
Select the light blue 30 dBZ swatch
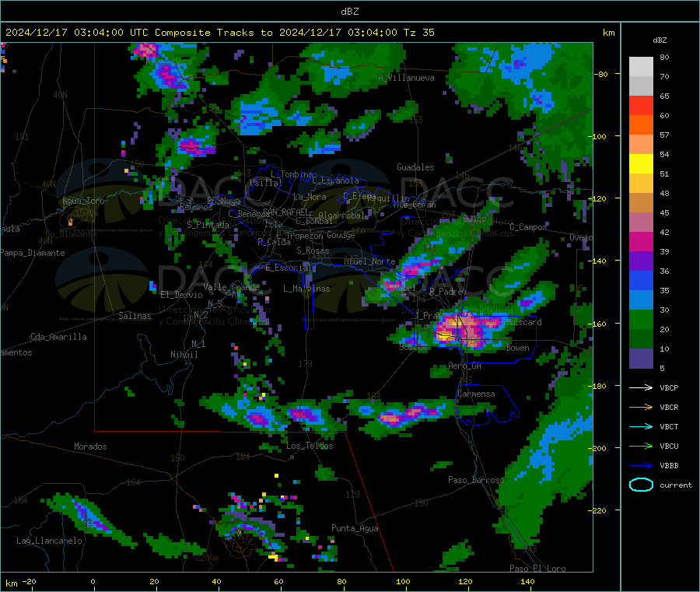pyautogui.click(x=641, y=300)
